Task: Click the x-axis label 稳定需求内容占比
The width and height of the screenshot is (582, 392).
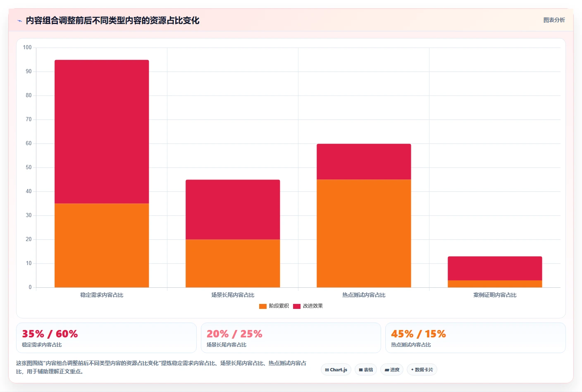Action: [x=102, y=295]
